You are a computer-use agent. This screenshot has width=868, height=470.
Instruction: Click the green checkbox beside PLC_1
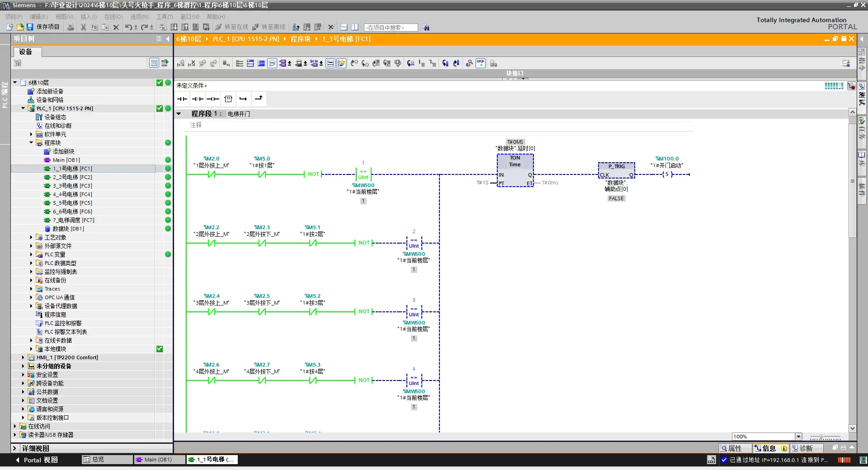pyautogui.click(x=160, y=108)
